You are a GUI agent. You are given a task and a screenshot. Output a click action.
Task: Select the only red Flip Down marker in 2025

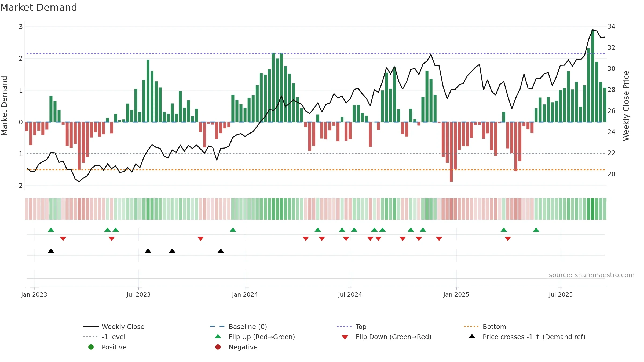click(x=508, y=239)
